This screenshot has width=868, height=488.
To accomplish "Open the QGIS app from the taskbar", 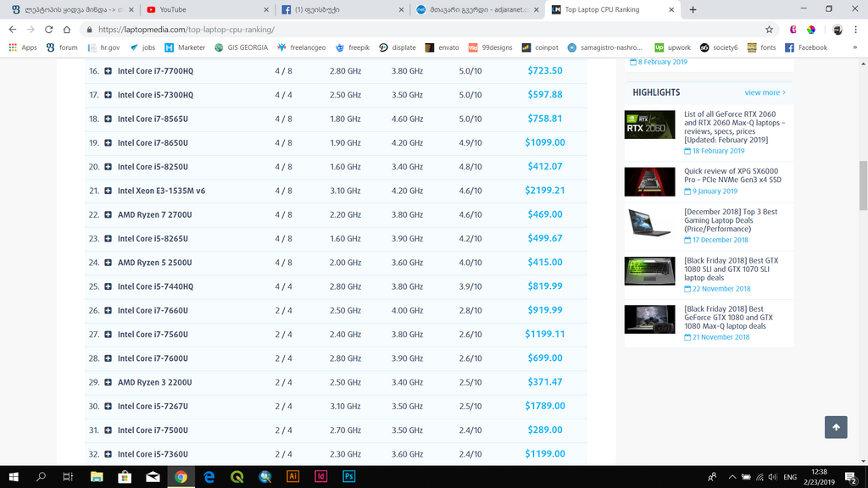I will pyautogui.click(x=237, y=476).
